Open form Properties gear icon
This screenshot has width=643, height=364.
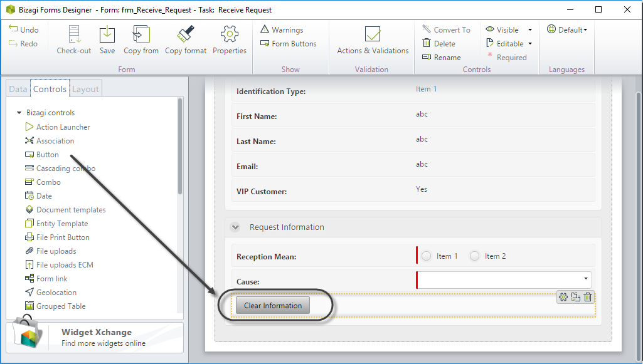coord(229,34)
